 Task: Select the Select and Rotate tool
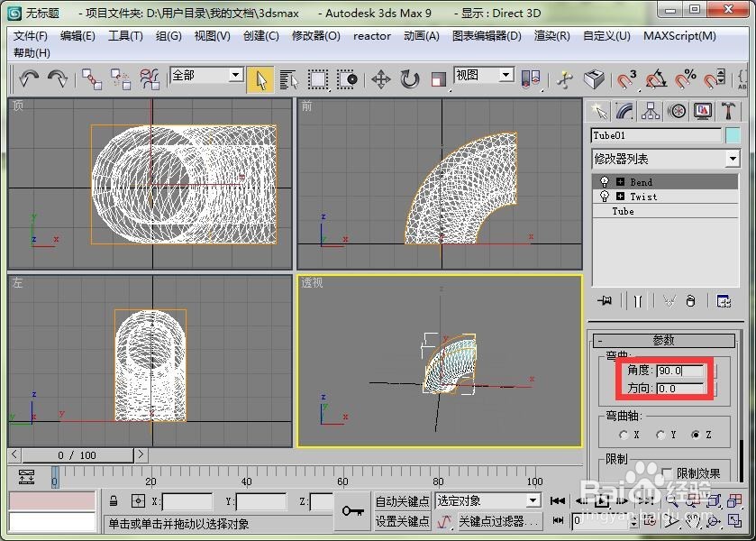tap(409, 79)
